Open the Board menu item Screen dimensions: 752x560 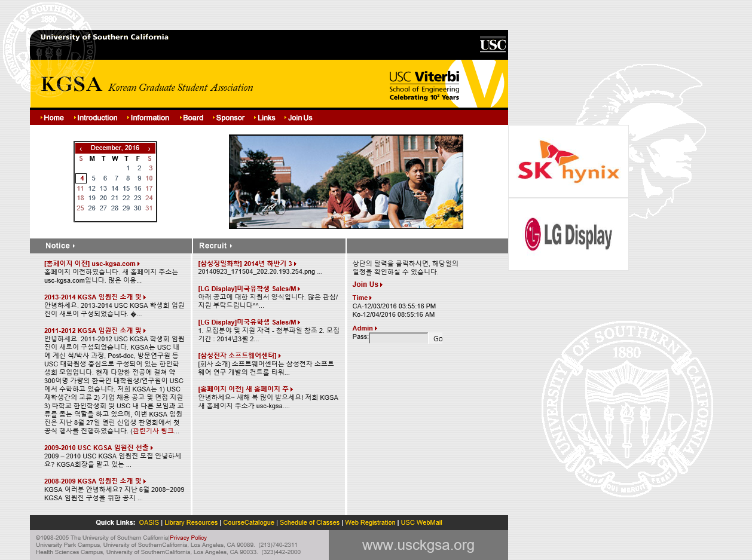(192, 118)
